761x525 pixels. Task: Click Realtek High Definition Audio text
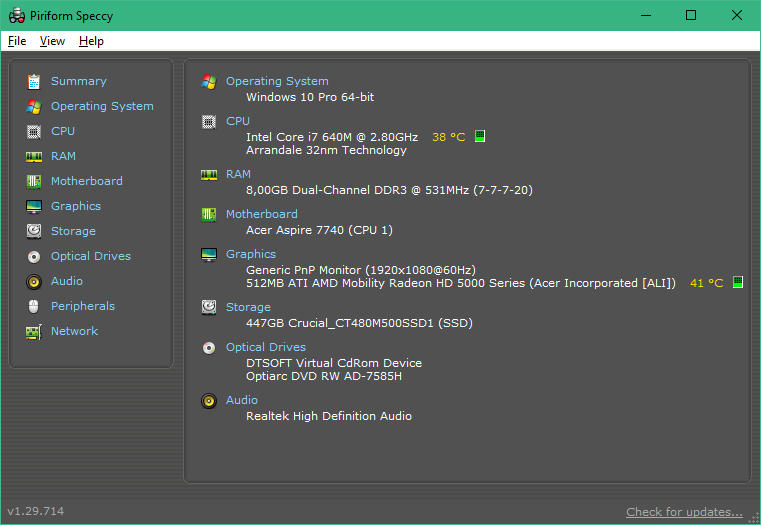(329, 416)
